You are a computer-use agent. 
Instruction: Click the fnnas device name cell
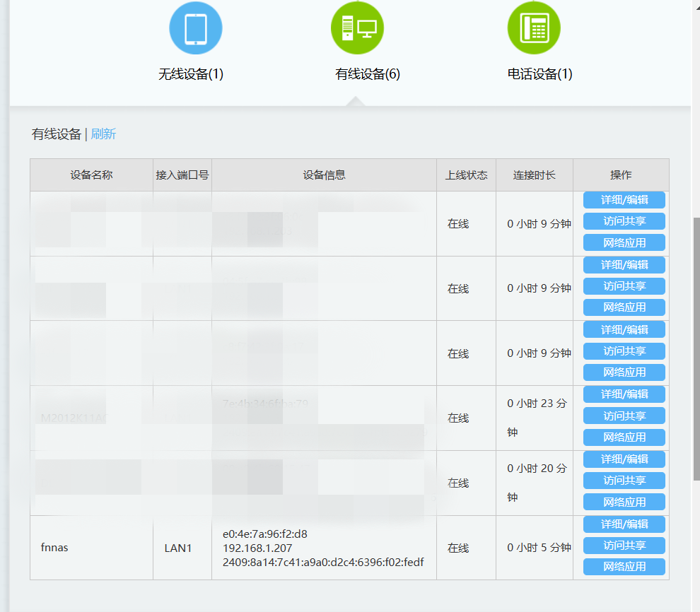(55, 548)
